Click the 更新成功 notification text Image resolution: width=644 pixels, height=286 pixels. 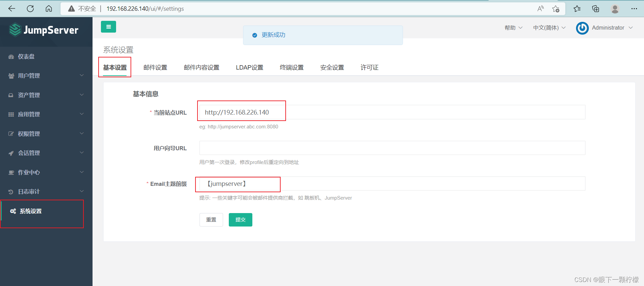coord(274,35)
